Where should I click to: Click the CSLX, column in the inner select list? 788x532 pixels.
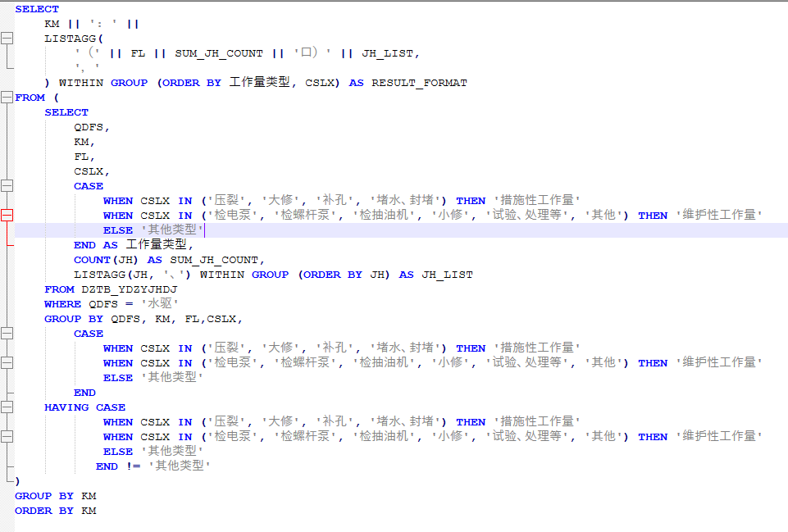(92, 172)
